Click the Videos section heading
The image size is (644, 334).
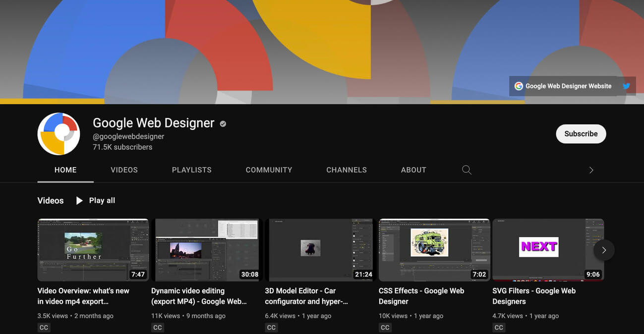point(51,201)
